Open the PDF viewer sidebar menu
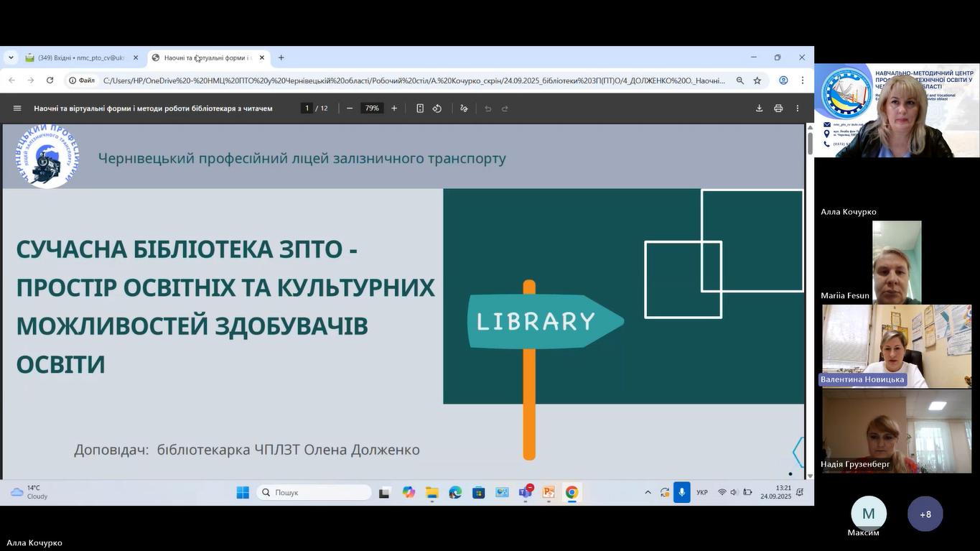The image size is (980, 551). 17,108
